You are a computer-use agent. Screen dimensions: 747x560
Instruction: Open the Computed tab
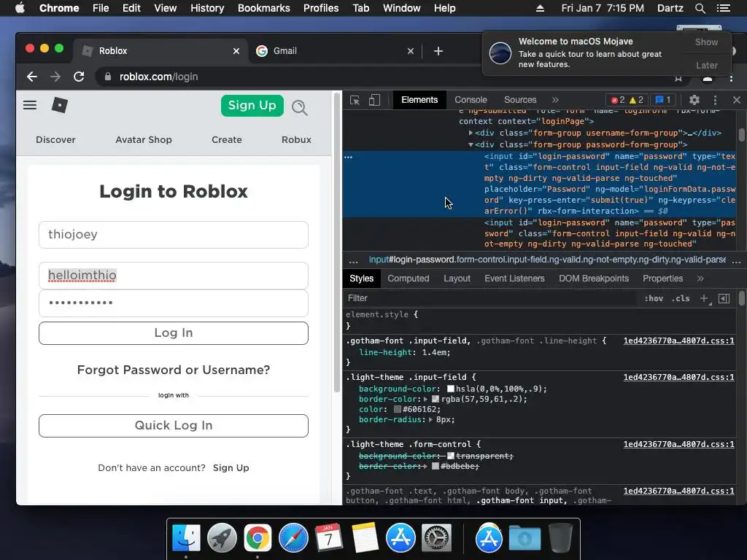[409, 279]
